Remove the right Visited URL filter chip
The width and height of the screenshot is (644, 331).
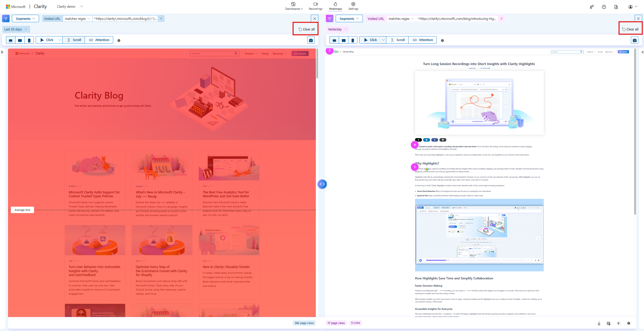pyautogui.click(x=502, y=19)
